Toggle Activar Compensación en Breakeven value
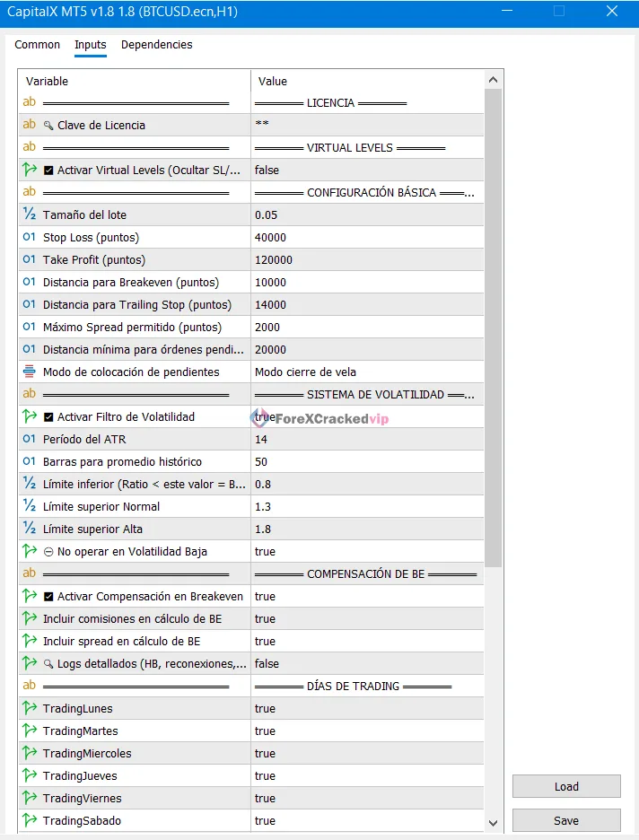Image resolution: width=639 pixels, height=840 pixels. (x=367, y=596)
